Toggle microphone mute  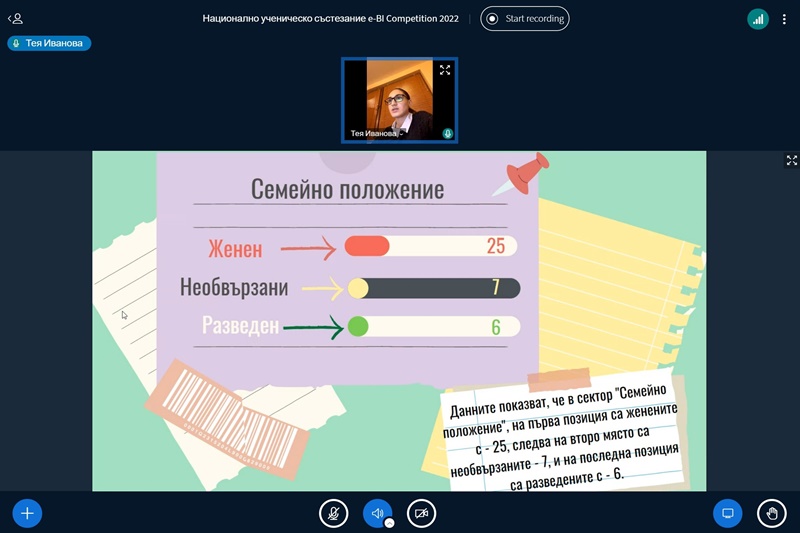coord(334,513)
